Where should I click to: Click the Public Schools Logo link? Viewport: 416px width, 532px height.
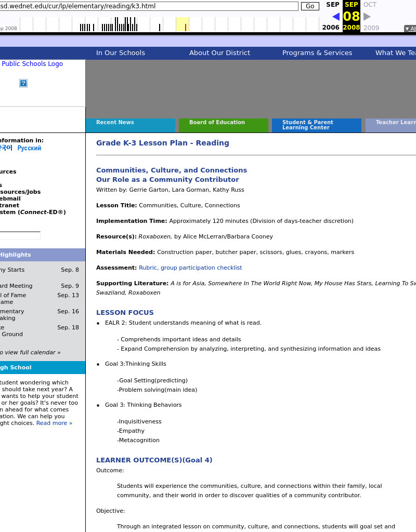point(32,64)
